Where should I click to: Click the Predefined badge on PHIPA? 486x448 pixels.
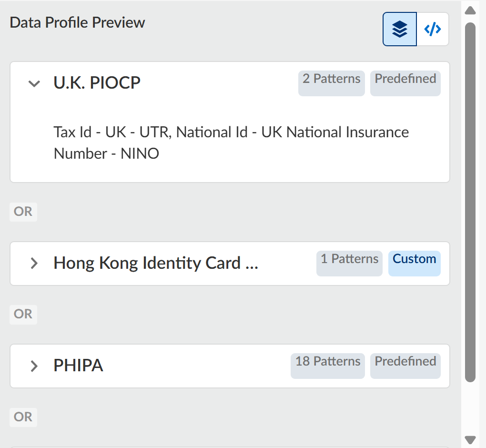click(405, 362)
